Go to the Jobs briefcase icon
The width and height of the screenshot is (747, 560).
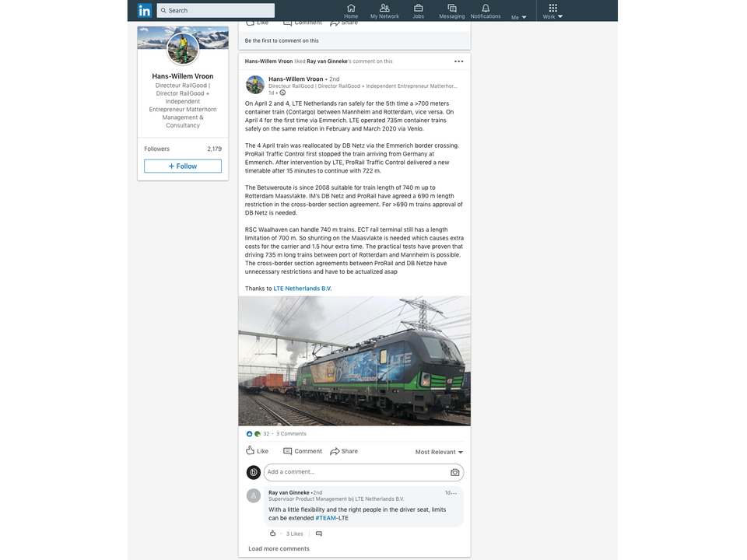tap(419, 8)
